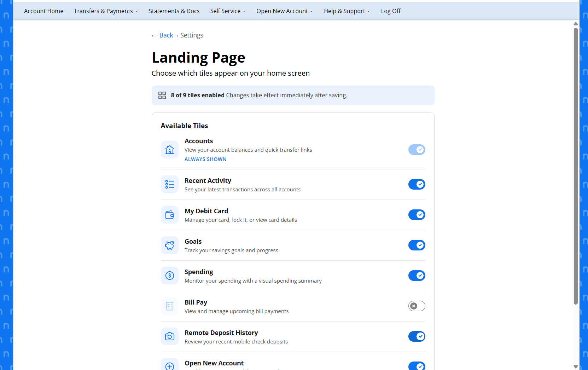The height and width of the screenshot is (370, 588).
Task: Click the Accounts house icon
Action: (170, 150)
